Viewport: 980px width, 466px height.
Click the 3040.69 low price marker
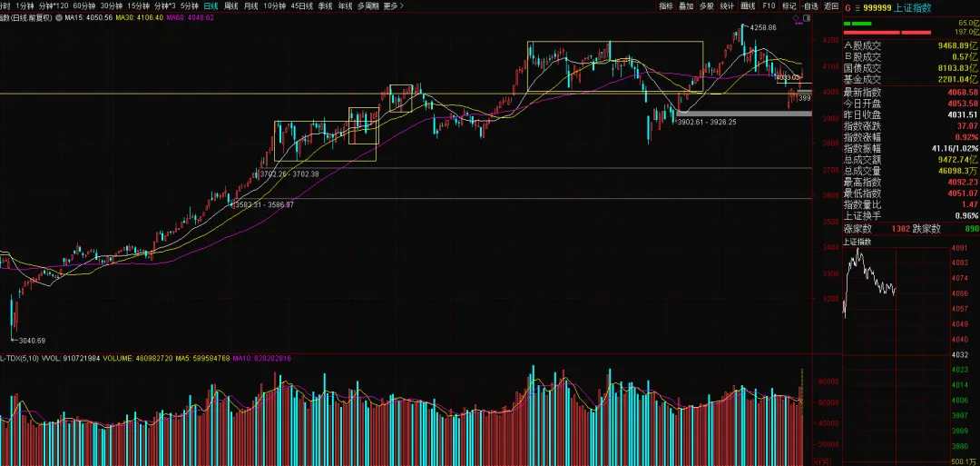32,341
